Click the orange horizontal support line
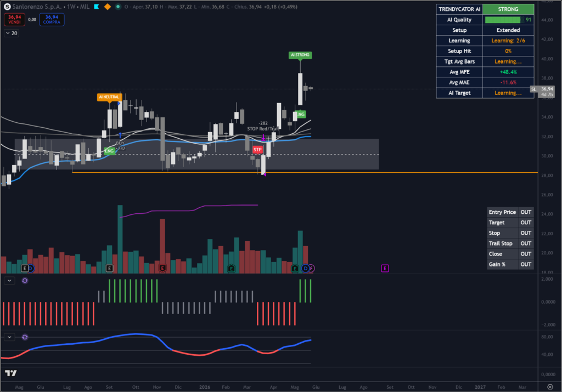The height and width of the screenshot is (392, 562). point(305,173)
